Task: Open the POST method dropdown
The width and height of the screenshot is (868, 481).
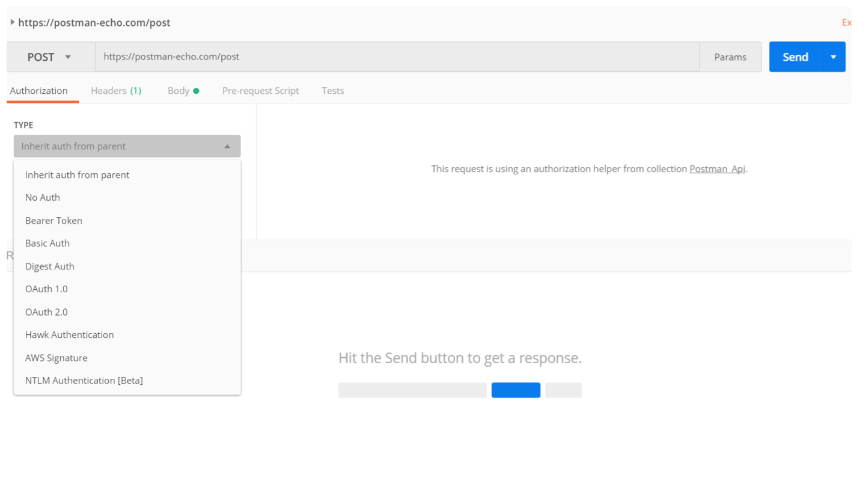Action: pyautogui.click(x=50, y=57)
